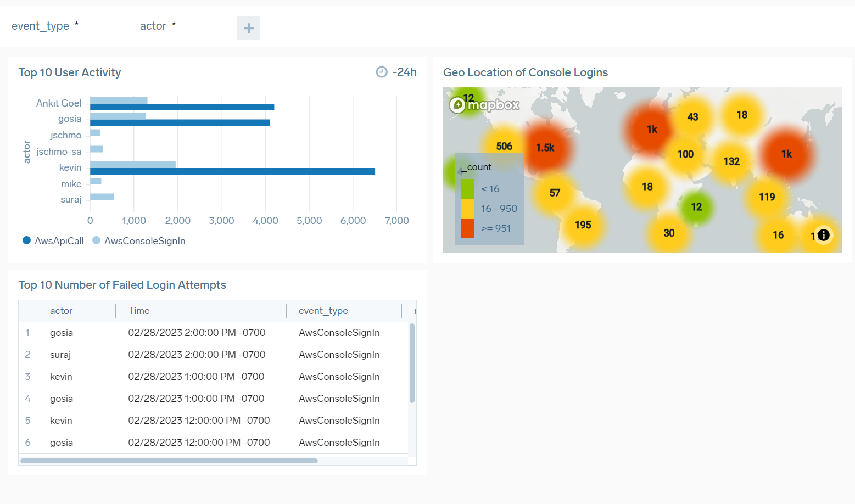Click the green under-16 legend square
Viewport: 855px width, 504px height.
467,188
